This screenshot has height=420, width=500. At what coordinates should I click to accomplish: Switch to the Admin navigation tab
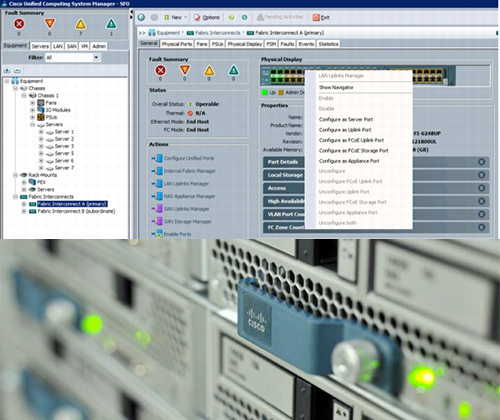pos(99,46)
